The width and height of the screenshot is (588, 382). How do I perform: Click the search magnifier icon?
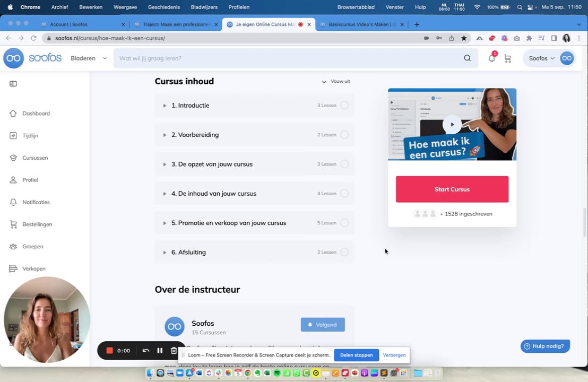pyautogui.click(x=467, y=58)
